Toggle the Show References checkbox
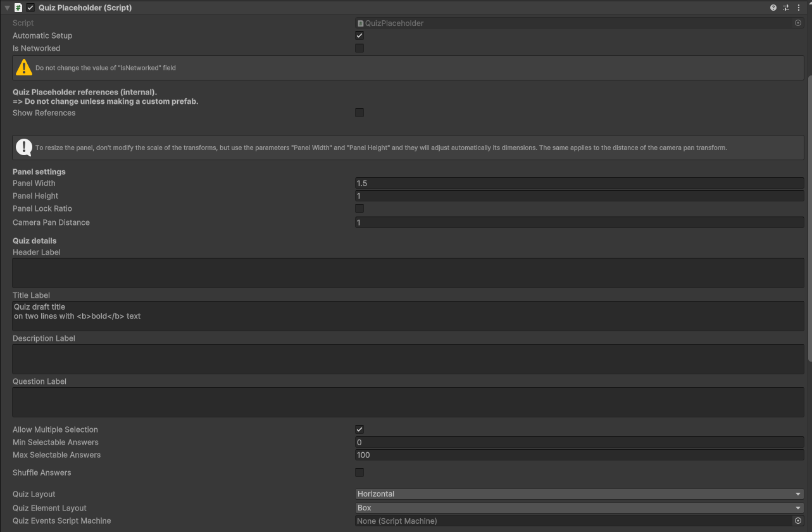 tap(359, 113)
